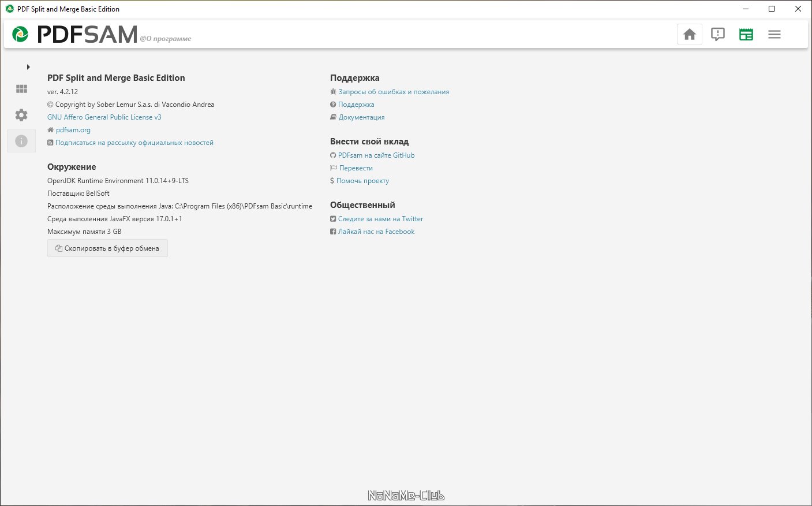
Task: Click OpenJDK Runtime Environment 11.0.14+9-LTS text
Action: coord(118,181)
